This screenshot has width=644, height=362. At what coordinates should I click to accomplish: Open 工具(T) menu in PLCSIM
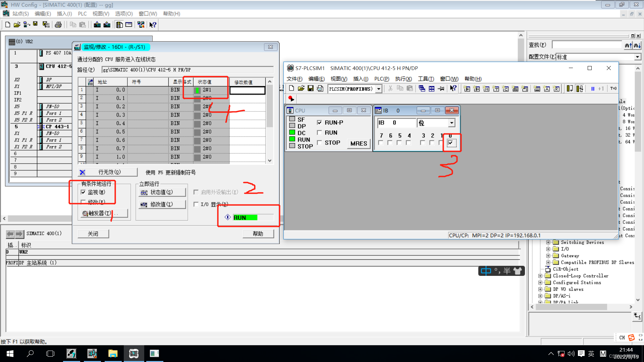coord(426,79)
